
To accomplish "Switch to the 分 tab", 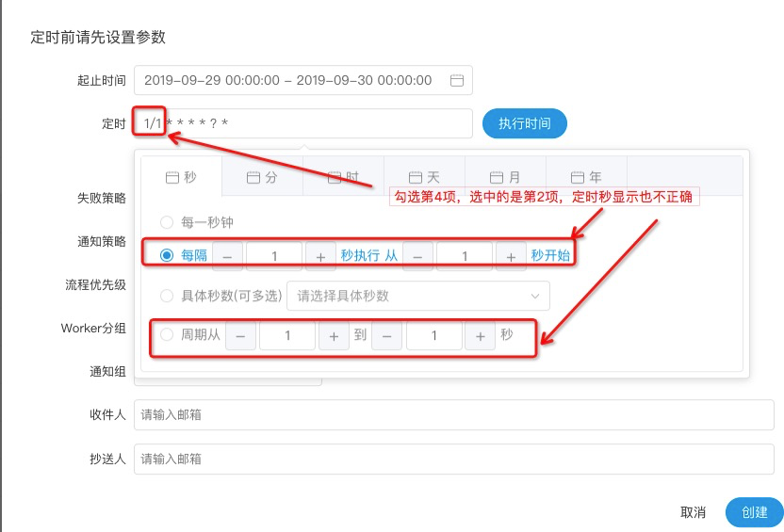I will [x=262, y=177].
